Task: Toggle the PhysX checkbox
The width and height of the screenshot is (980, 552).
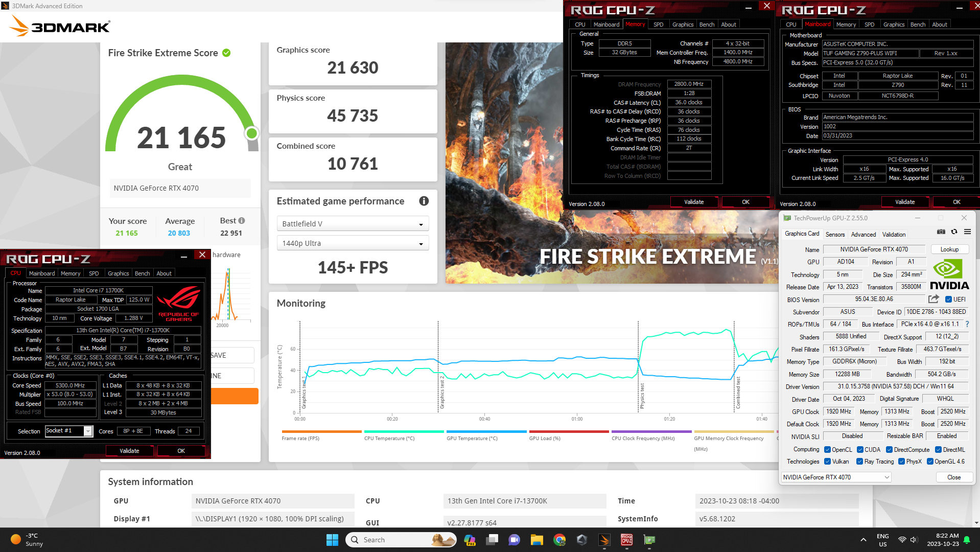Action: (901, 462)
